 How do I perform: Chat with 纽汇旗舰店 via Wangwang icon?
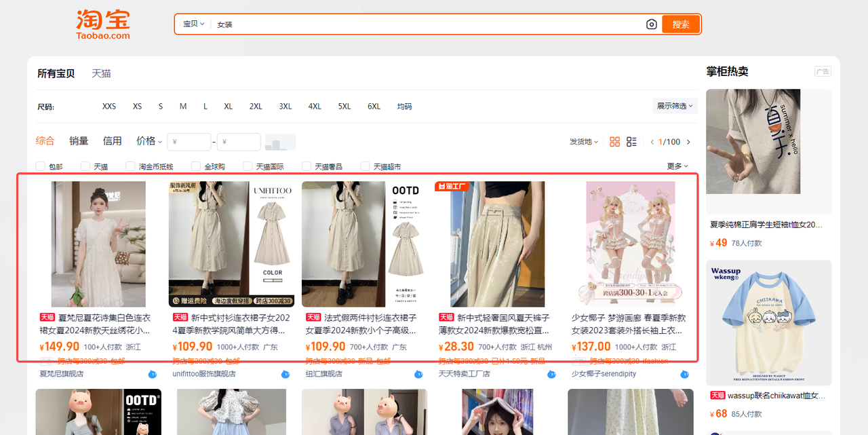(x=418, y=374)
